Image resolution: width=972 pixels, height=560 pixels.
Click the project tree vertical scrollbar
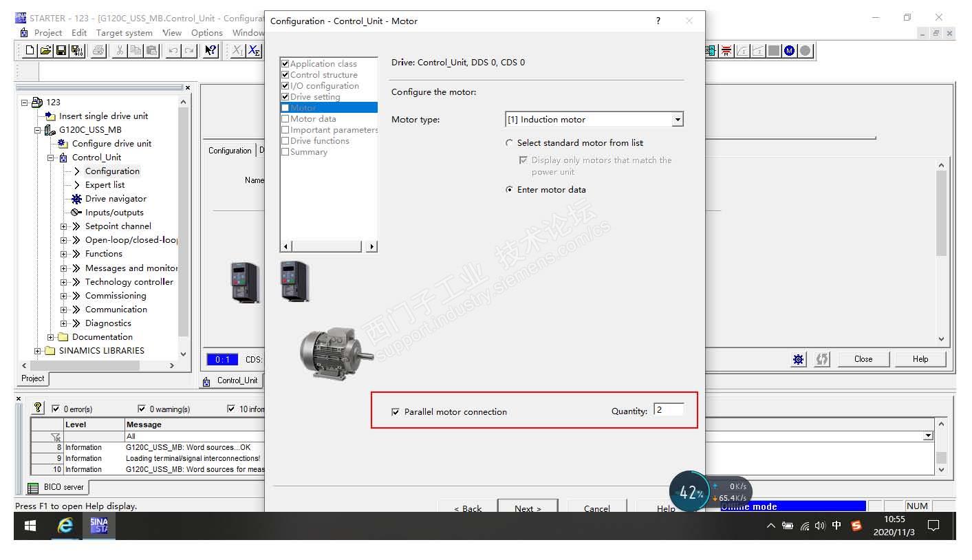pyautogui.click(x=183, y=227)
